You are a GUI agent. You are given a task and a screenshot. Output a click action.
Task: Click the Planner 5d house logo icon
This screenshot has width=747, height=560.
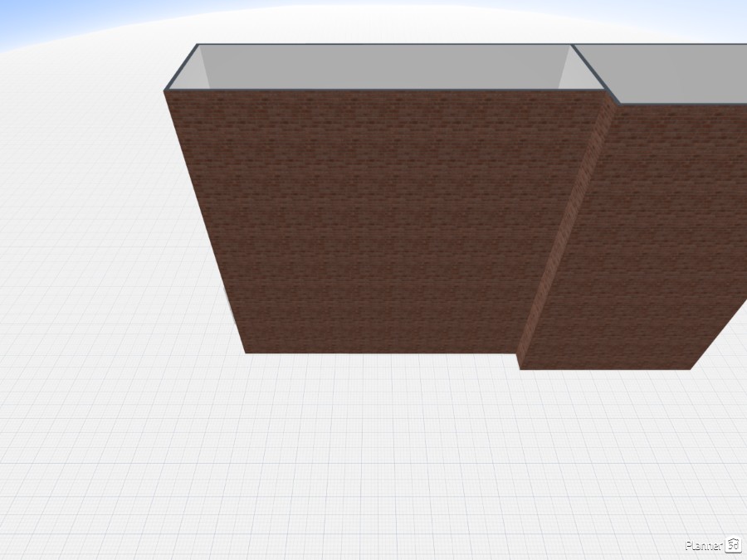pyautogui.click(x=733, y=545)
